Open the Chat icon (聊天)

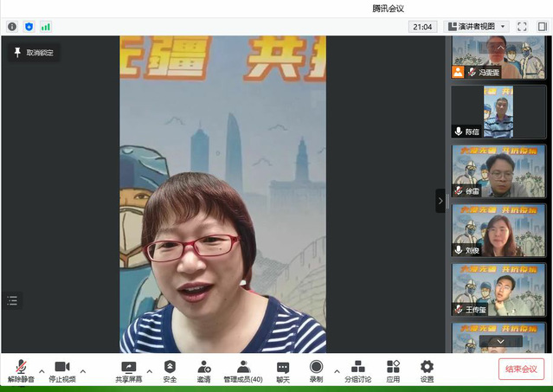point(283,367)
